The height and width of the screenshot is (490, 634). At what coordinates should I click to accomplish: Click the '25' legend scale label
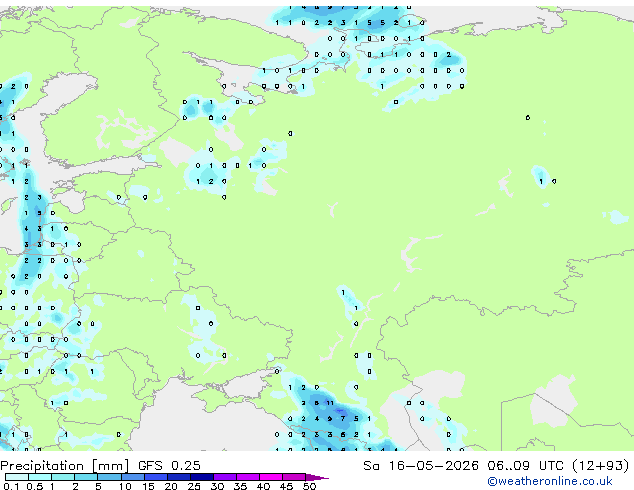point(194,486)
